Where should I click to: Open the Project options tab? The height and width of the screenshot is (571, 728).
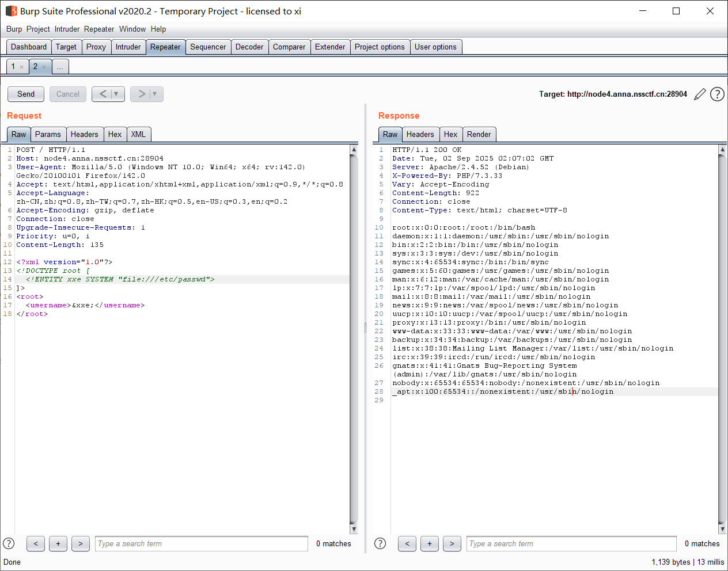click(380, 47)
